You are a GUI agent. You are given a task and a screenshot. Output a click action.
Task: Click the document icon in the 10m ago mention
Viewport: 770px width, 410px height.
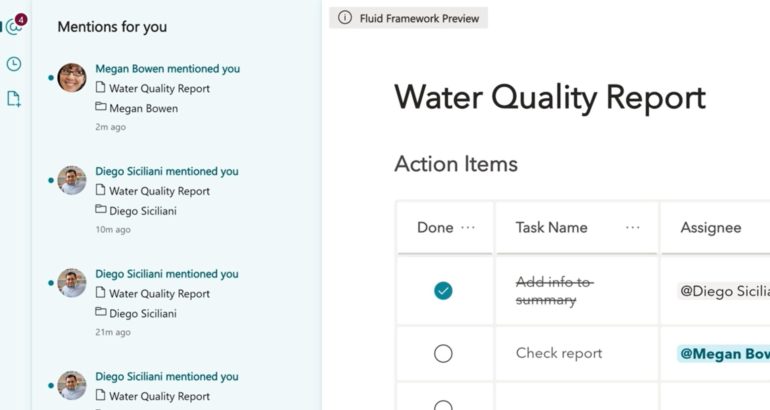100,191
